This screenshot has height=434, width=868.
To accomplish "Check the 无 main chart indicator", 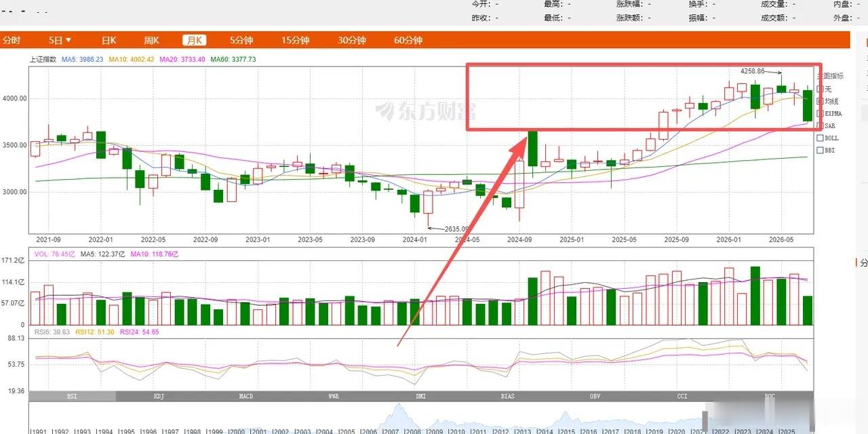I will (821, 89).
